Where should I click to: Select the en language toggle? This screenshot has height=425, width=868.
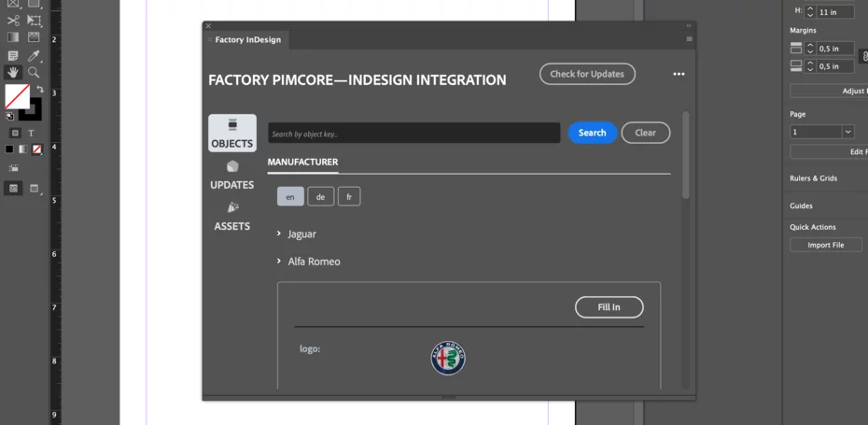(x=290, y=197)
